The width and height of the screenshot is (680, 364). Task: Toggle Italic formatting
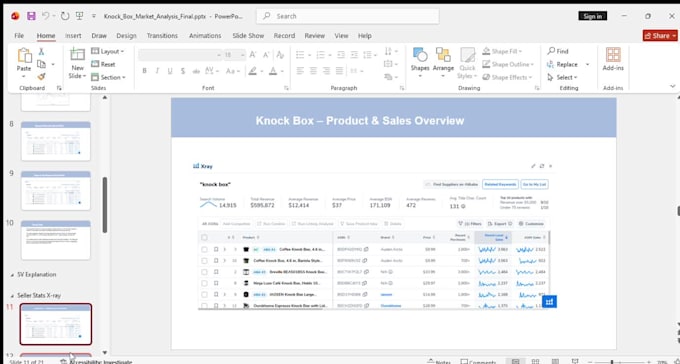[157, 71]
